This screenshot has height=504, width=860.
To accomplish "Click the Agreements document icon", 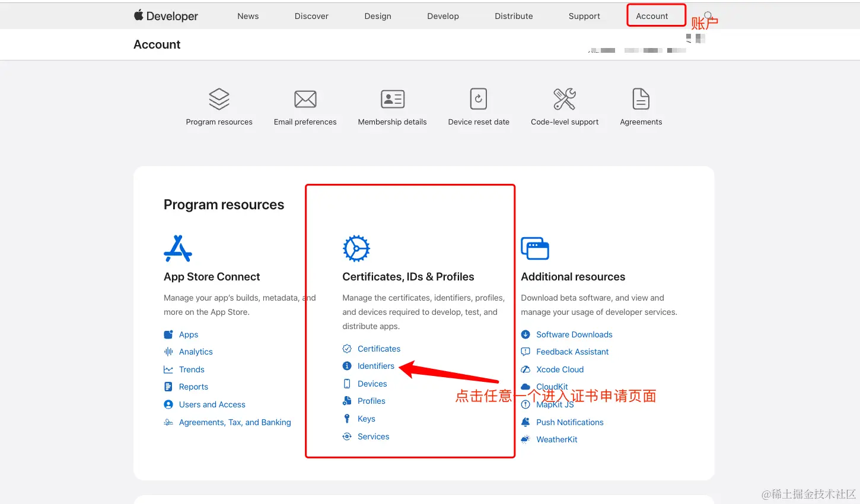I will 641,99.
